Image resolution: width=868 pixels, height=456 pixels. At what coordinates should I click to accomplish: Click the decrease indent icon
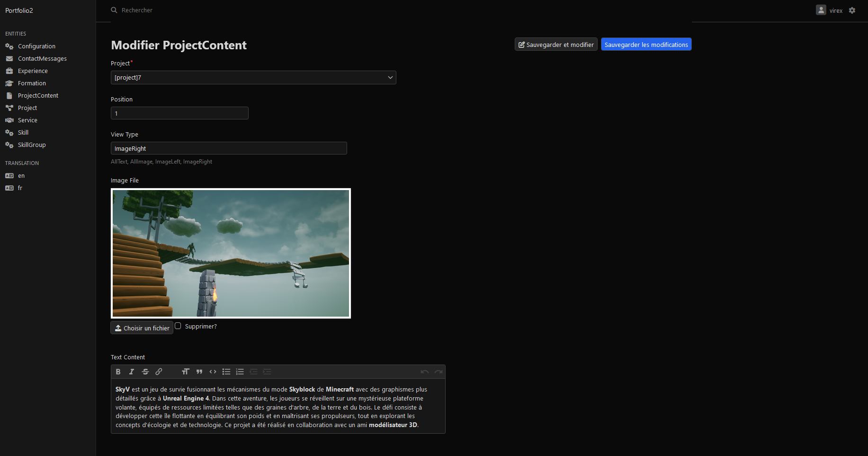point(254,372)
